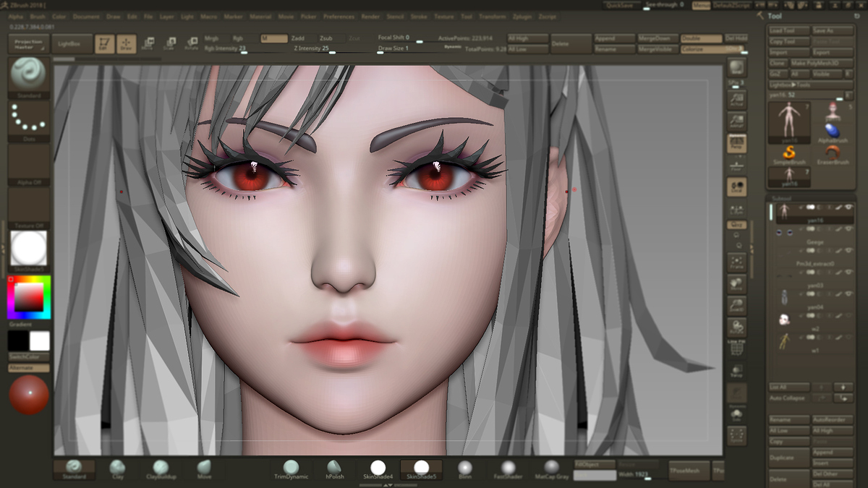
Task: Open the Preferences menu
Action: (x=339, y=16)
